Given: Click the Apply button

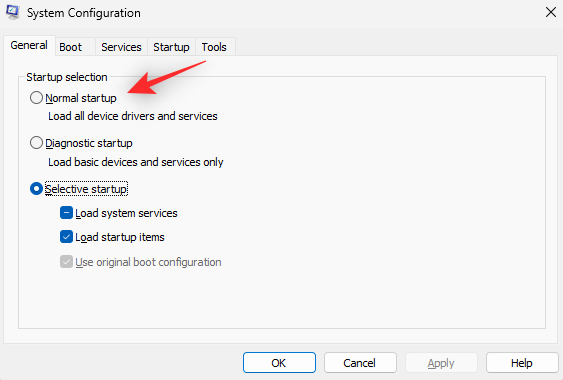Looking at the screenshot, I should pos(441,363).
